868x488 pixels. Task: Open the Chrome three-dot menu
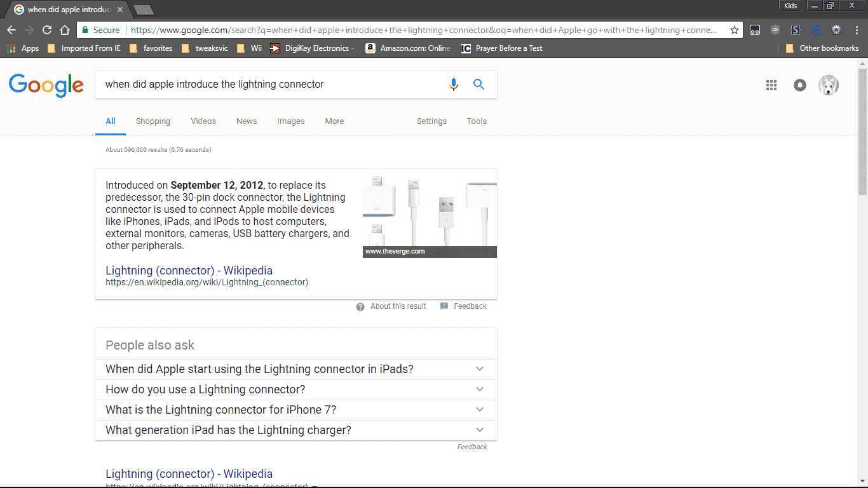coord(856,30)
